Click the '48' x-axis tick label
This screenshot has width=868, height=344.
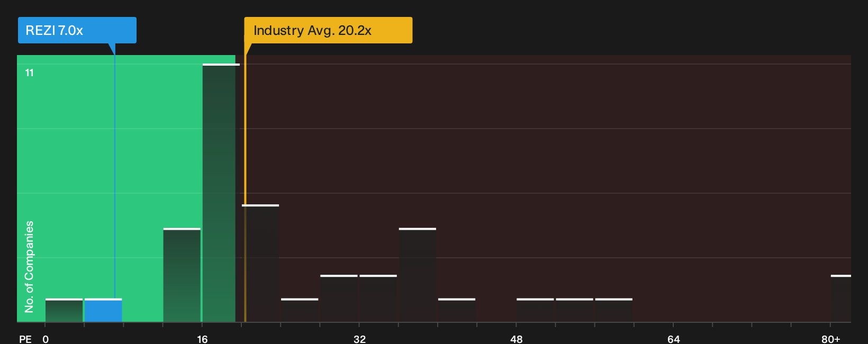[517, 339]
